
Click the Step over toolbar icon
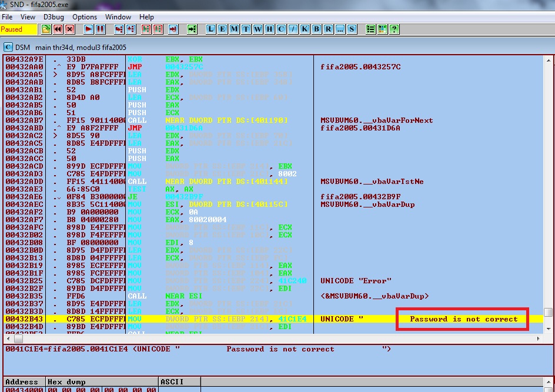(x=131, y=29)
